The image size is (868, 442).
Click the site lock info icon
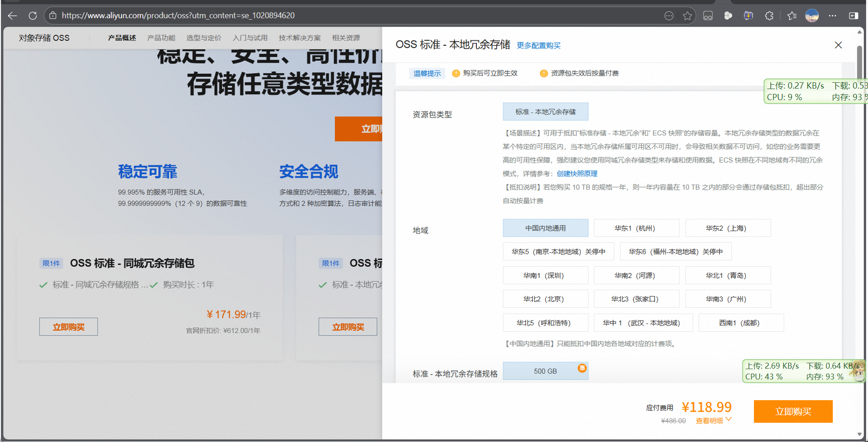[x=53, y=15]
